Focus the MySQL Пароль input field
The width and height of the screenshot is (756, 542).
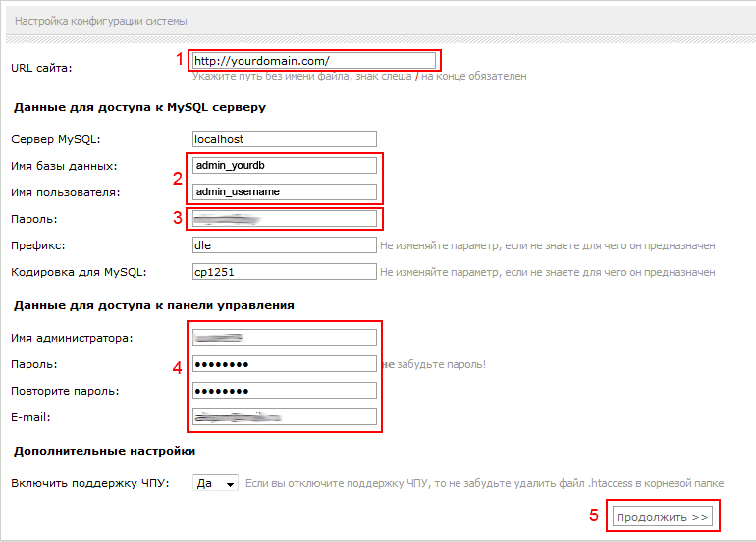coord(285,219)
